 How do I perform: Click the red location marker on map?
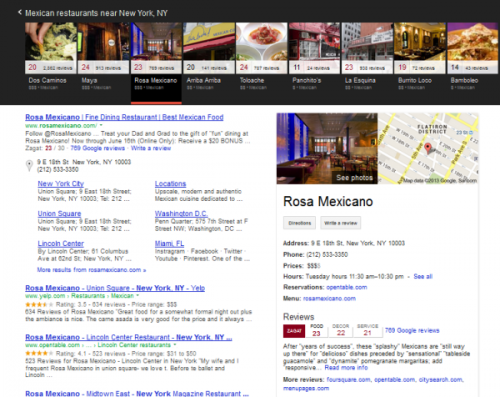click(428, 148)
